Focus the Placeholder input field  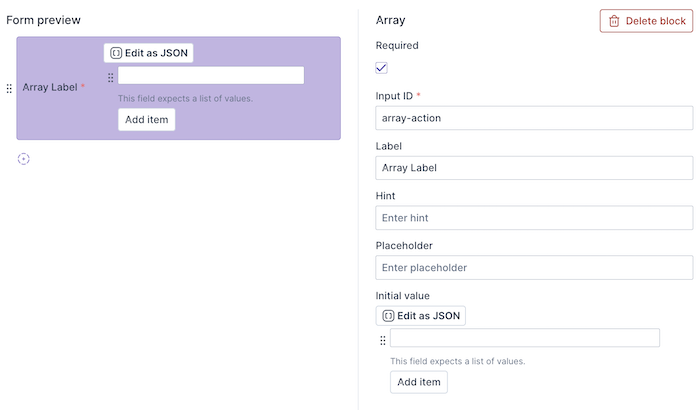click(534, 268)
